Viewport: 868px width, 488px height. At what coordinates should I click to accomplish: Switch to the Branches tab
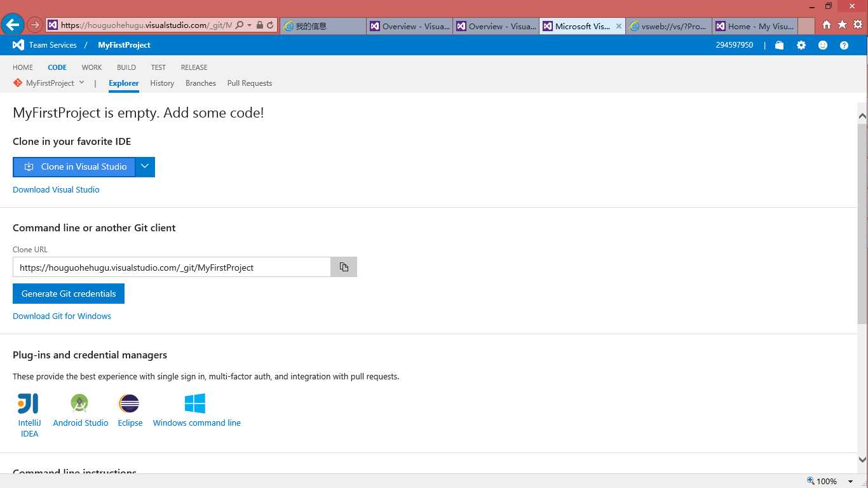(201, 83)
